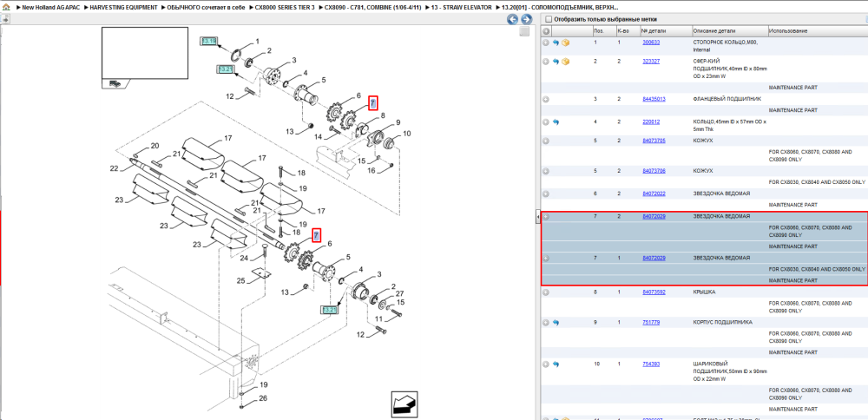Select callout number 9 in the diagram
This screenshot has width=868, height=420.
click(x=398, y=121)
